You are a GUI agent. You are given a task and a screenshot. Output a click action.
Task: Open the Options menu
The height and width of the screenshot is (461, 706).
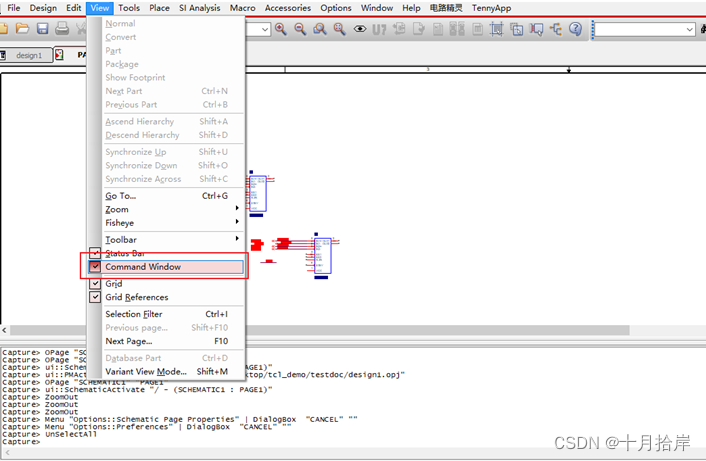coord(336,8)
